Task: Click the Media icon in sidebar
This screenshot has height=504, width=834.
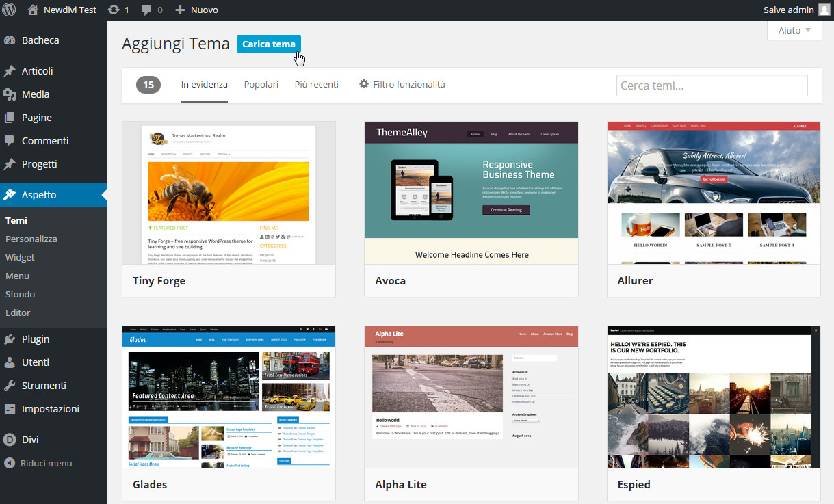Action: pyautogui.click(x=10, y=94)
